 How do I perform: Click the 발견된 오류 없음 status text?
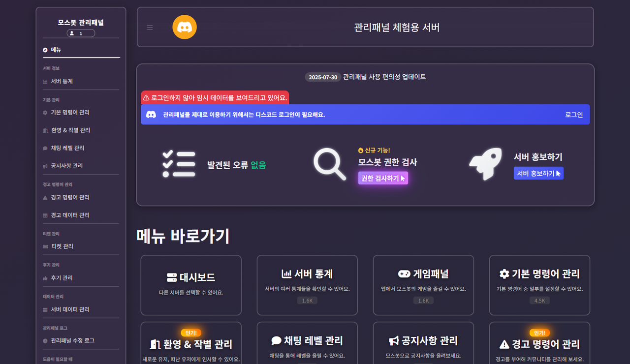(236, 165)
